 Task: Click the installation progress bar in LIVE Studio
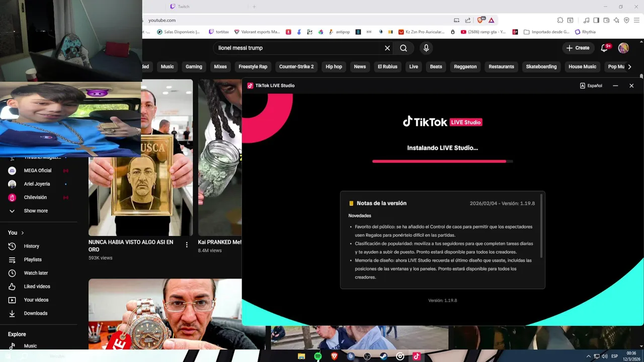(x=442, y=161)
